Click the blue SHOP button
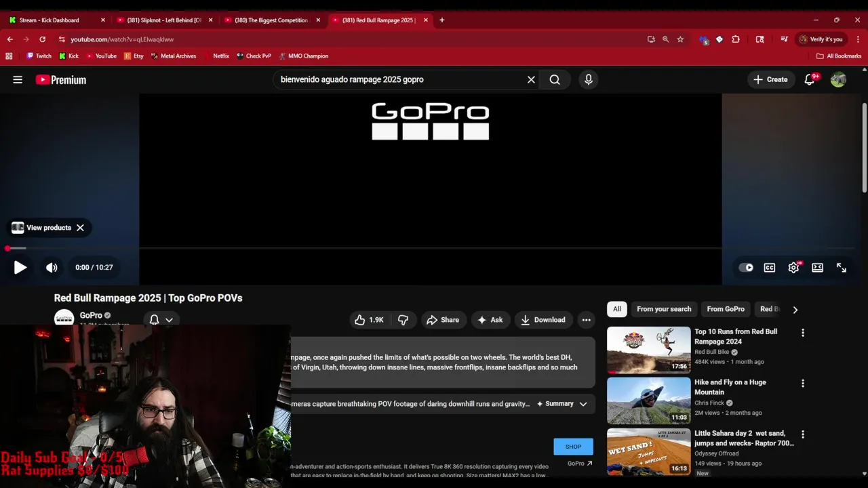Viewport: 868px width, 488px height. (573, 447)
